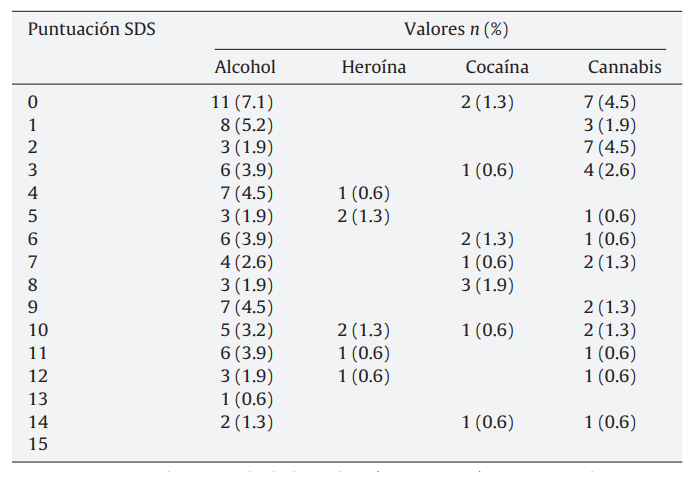Viewport: 695px width, 477px height.
Task: Select the Alcohol column header
Action: click(245, 67)
